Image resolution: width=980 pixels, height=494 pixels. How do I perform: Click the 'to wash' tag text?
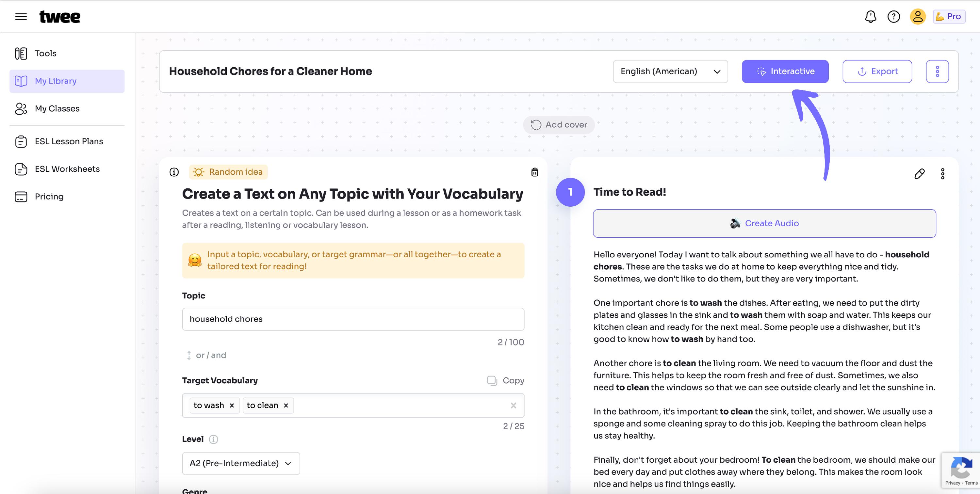tap(208, 406)
